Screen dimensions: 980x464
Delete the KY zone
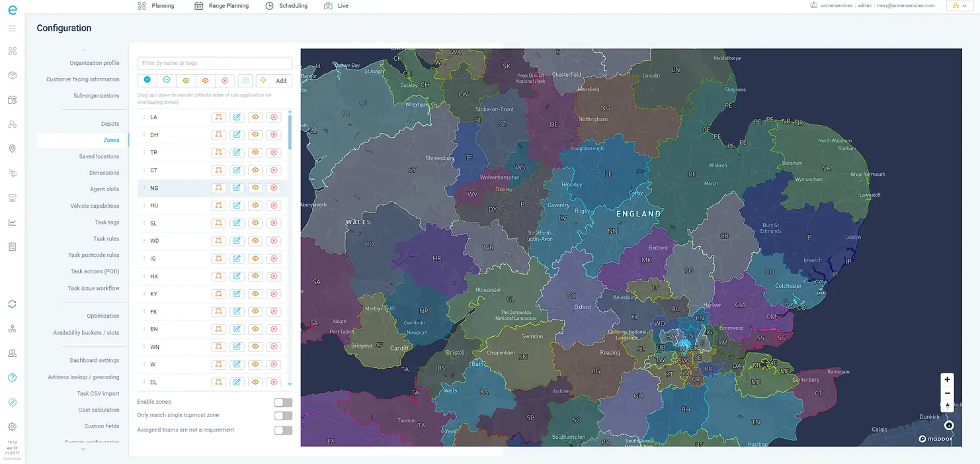tap(274, 294)
